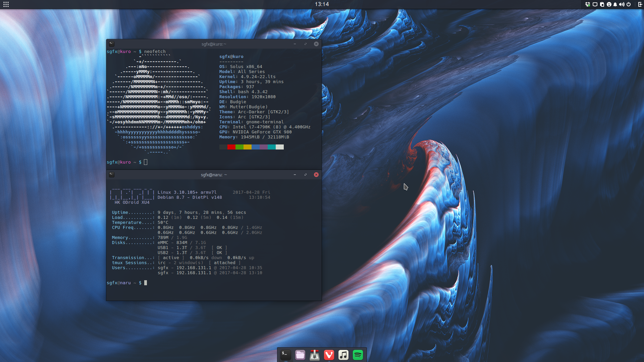Click 'Memory: 1945MiB / 32118MiB' line
Screen dimensions: 644x362
click(254, 137)
